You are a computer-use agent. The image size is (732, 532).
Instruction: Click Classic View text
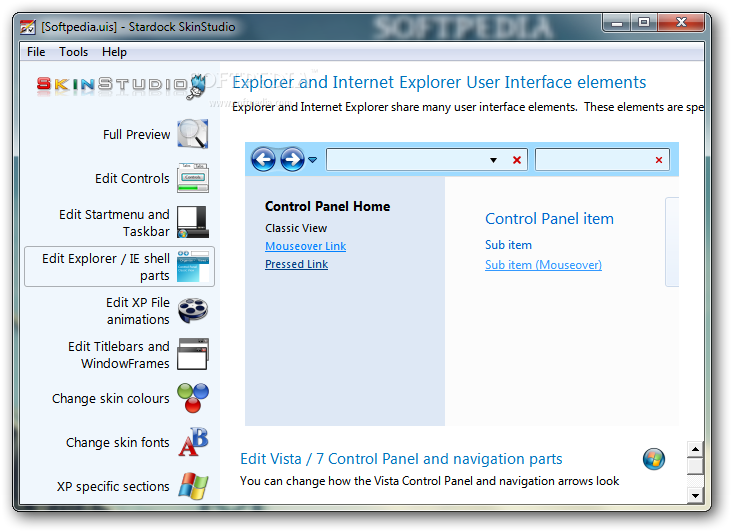pos(296,228)
